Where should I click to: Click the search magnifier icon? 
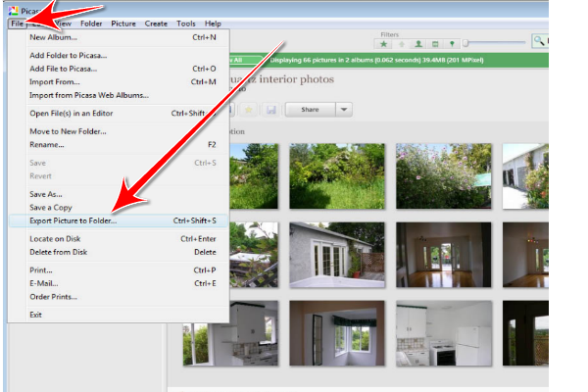540,41
